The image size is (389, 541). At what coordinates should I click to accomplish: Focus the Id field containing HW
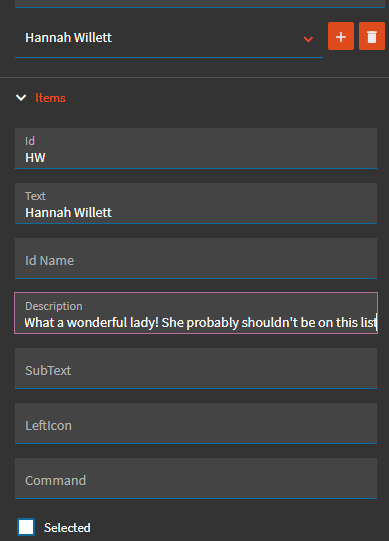tap(196, 148)
